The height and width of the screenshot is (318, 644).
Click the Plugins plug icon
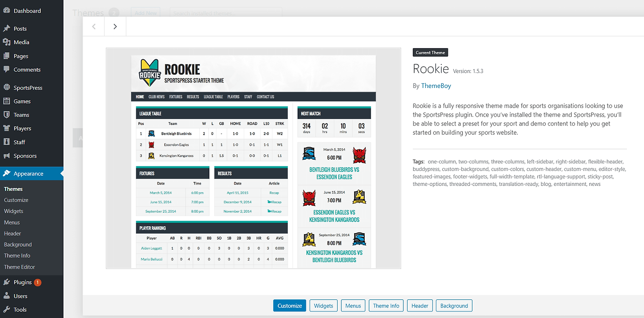(7, 282)
